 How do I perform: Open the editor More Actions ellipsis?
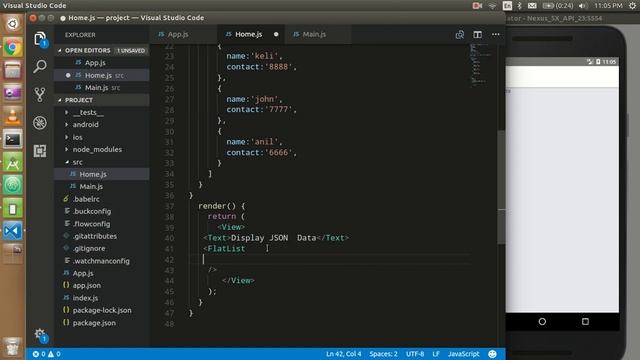496,35
